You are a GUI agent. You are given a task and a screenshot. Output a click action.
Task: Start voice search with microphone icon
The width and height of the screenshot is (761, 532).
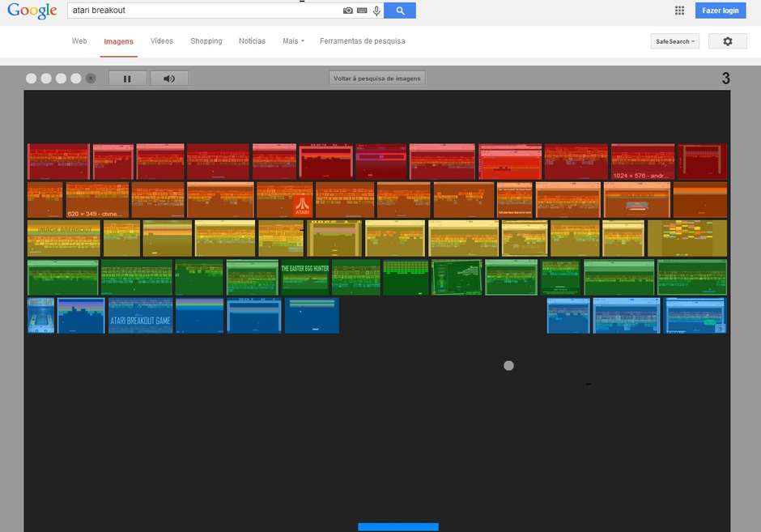[376, 11]
